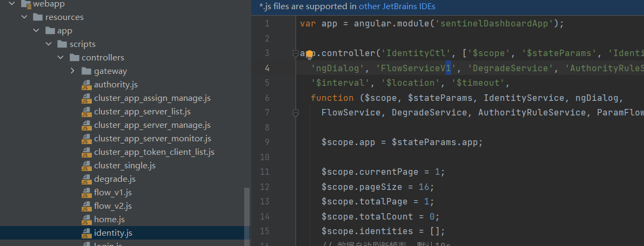Click the yellow intention lightbulb icon
The height and width of the screenshot is (246, 644).
coord(309,54)
